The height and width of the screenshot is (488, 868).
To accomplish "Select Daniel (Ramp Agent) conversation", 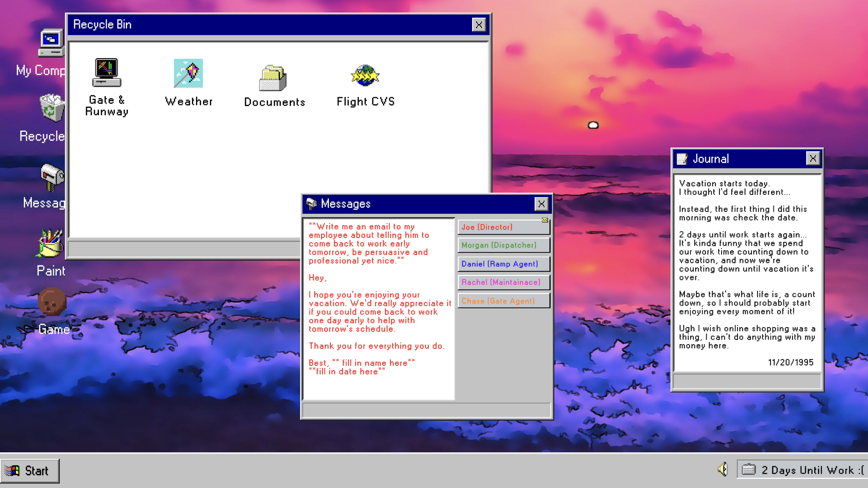I will (504, 264).
